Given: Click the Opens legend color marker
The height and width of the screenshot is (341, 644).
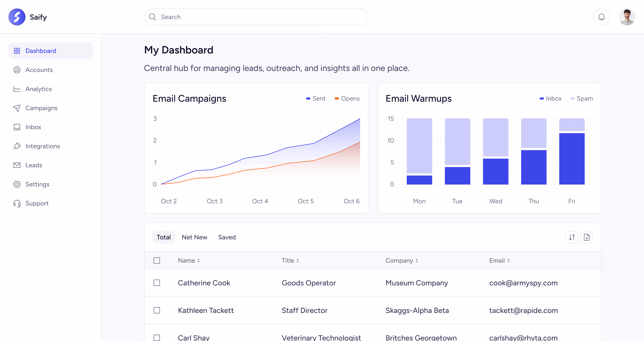Looking at the screenshot, I should (337, 99).
